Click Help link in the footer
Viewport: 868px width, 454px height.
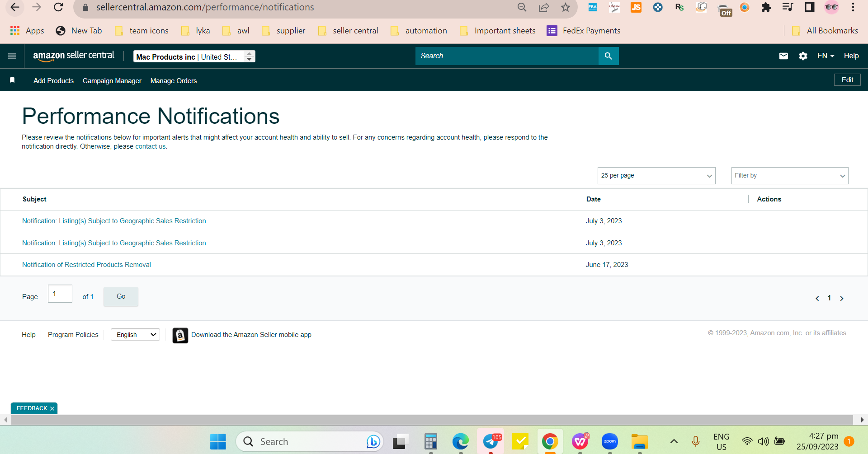coord(28,335)
